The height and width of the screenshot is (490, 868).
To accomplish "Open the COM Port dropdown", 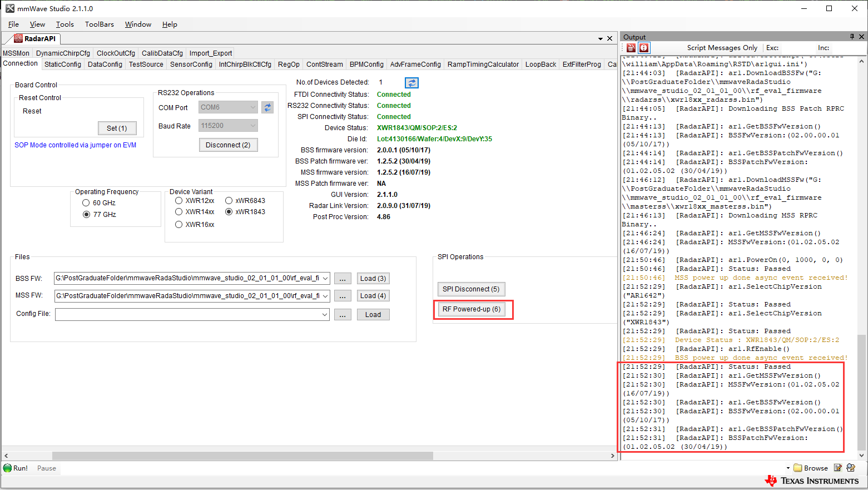I will coord(253,107).
